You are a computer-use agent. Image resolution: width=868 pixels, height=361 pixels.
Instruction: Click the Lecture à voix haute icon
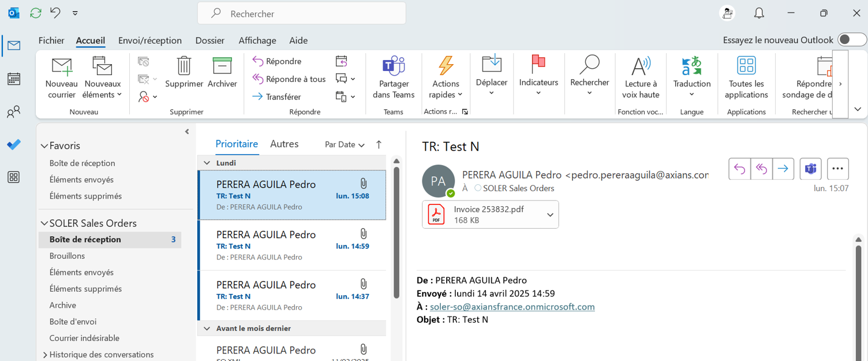tap(641, 66)
